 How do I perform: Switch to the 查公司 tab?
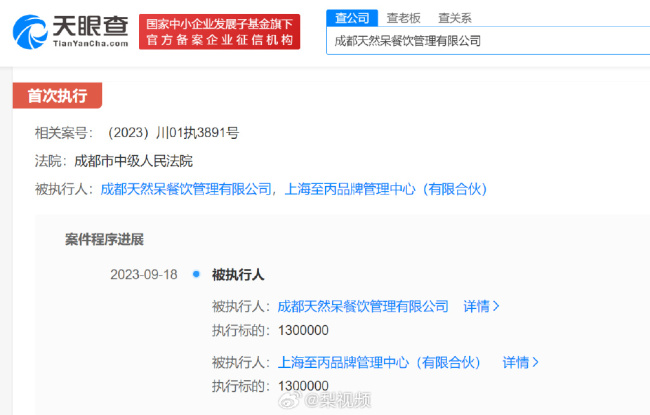[351, 17]
